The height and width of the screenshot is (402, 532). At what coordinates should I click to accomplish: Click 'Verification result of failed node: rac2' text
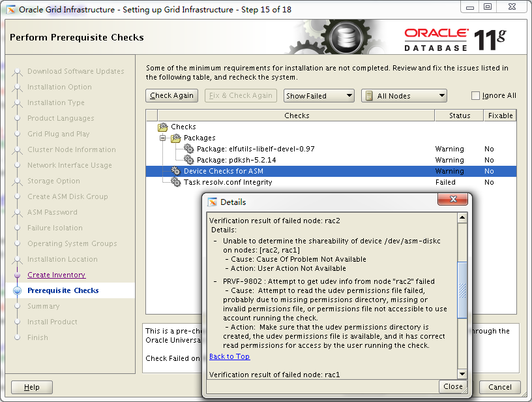point(274,221)
